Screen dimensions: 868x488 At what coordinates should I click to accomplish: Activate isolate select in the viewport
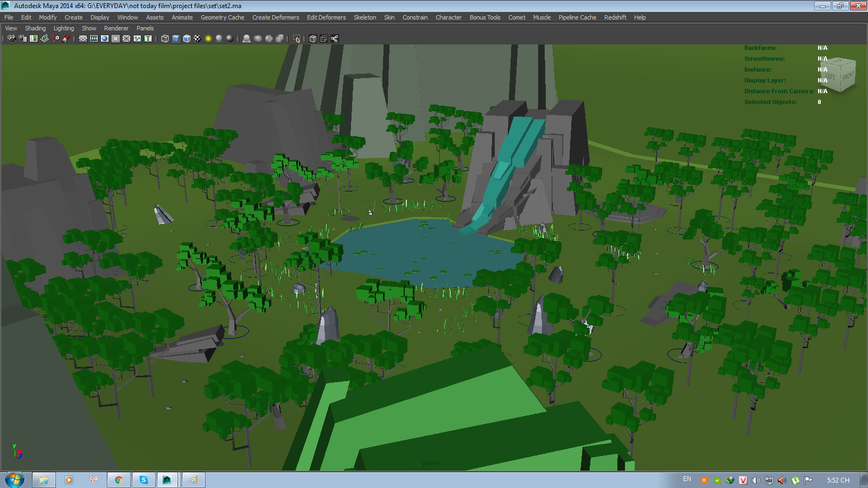pyautogui.click(x=296, y=38)
